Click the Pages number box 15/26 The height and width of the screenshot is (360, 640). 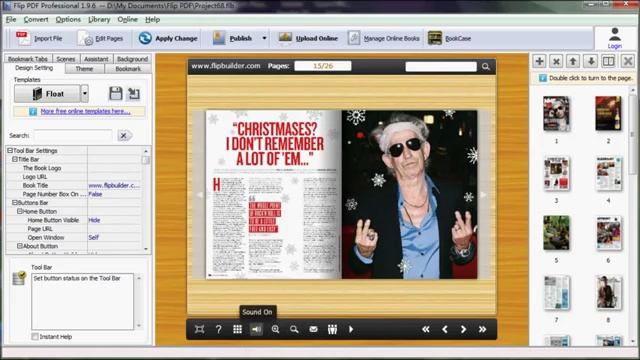[x=323, y=66]
